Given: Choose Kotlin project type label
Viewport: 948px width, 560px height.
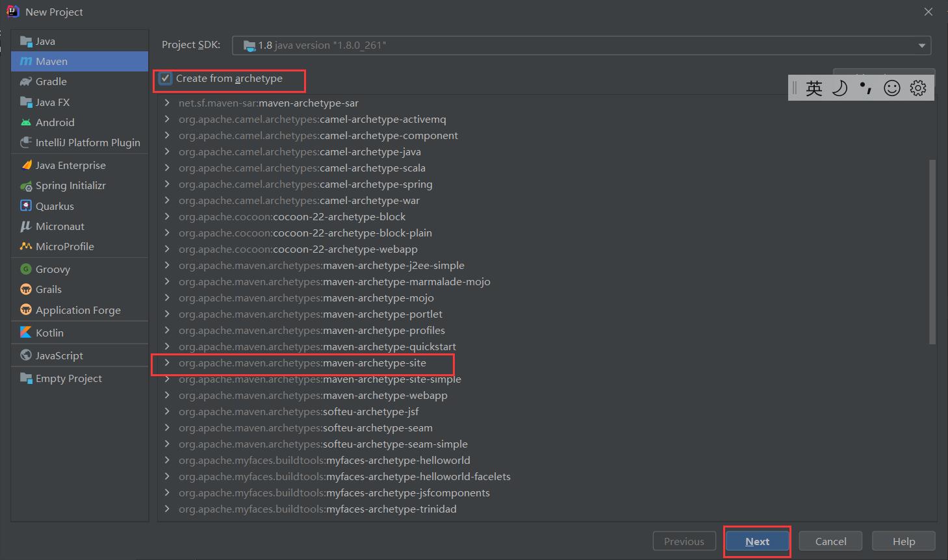Looking at the screenshot, I should [49, 333].
